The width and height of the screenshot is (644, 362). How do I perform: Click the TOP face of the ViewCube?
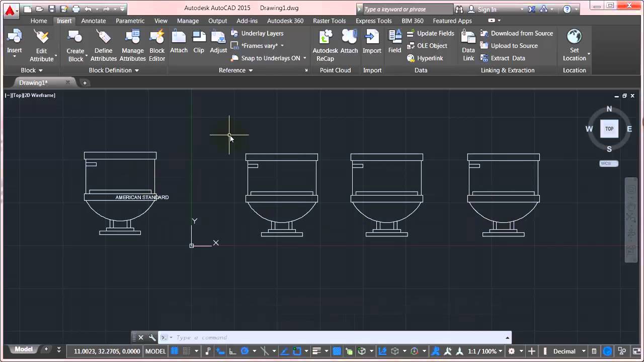tap(609, 129)
